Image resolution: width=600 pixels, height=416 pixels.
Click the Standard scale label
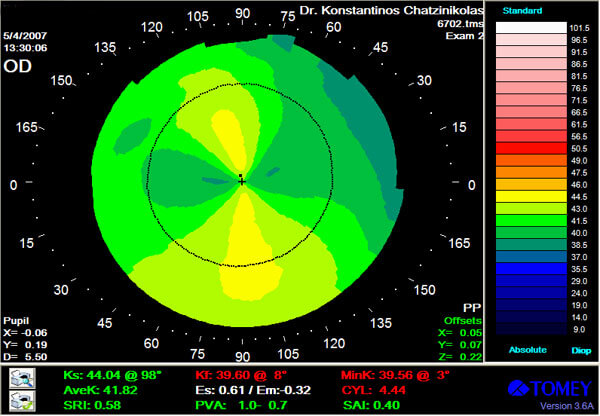(521, 11)
